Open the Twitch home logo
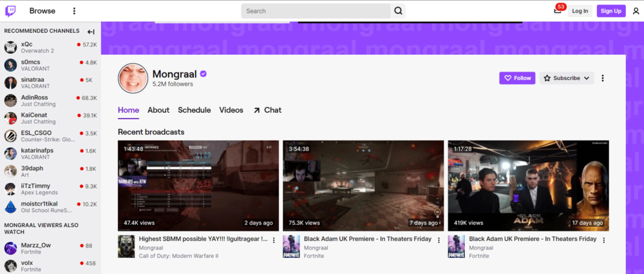This screenshot has height=274, width=644. coord(10,11)
